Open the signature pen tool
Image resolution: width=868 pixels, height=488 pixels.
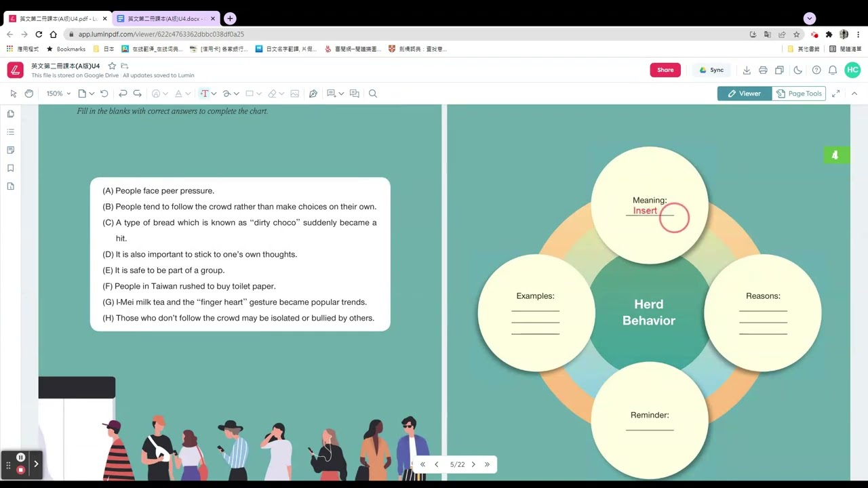click(x=313, y=94)
